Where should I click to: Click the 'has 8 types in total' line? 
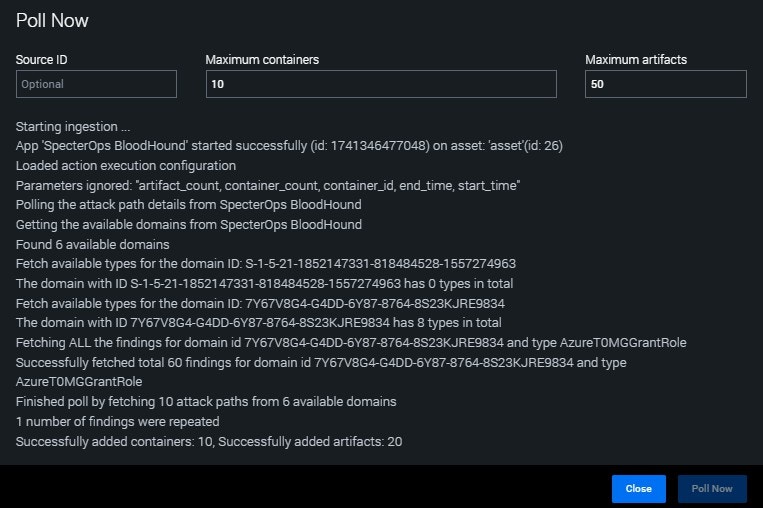258,323
